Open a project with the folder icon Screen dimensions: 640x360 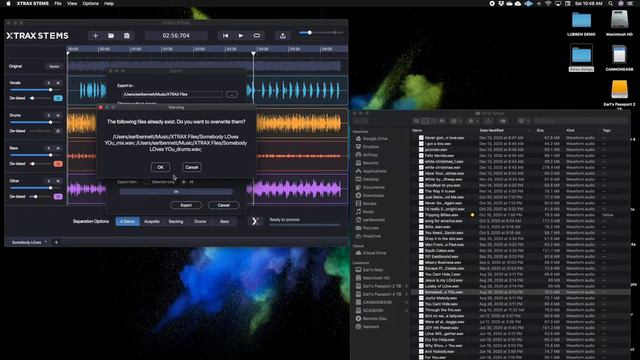[x=111, y=36]
